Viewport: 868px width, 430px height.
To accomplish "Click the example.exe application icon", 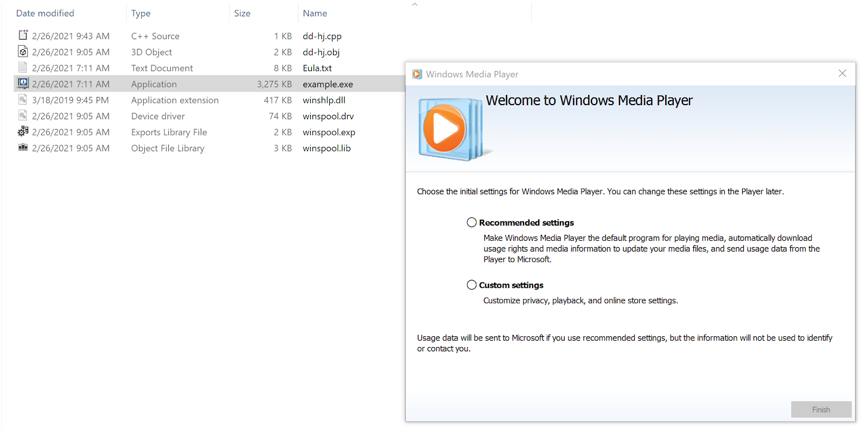I will 23,84.
